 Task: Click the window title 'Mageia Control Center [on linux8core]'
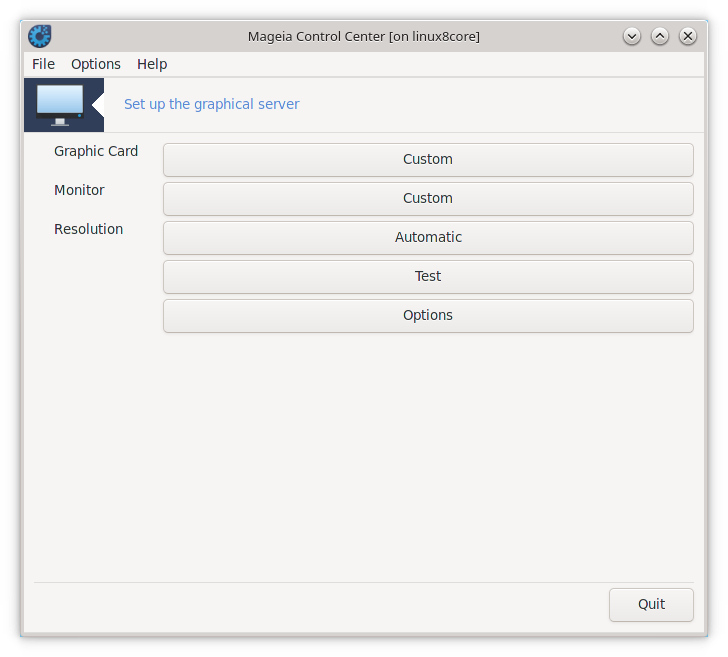click(364, 36)
